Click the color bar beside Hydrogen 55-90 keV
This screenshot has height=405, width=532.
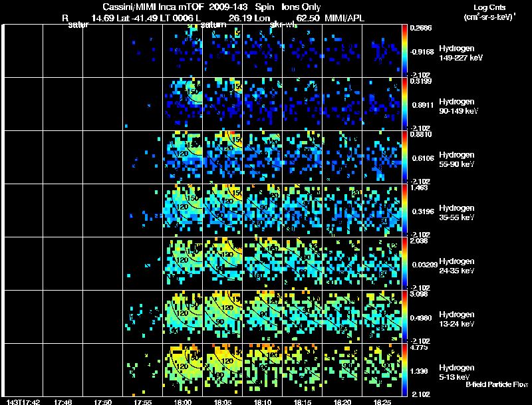(x=404, y=157)
